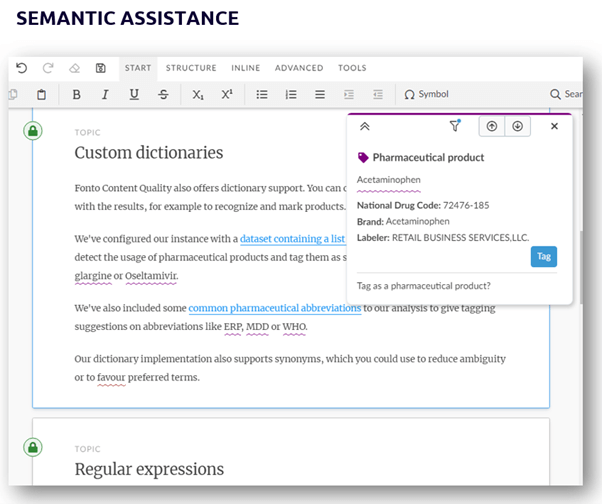The image size is (602, 504).
Task: Switch to the ADVANCED tab
Action: (x=299, y=68)
